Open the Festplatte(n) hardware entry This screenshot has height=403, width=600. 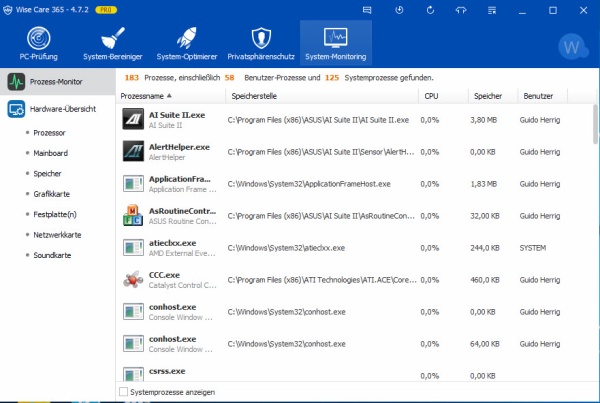pyautogui.click(x=55, y=214)
